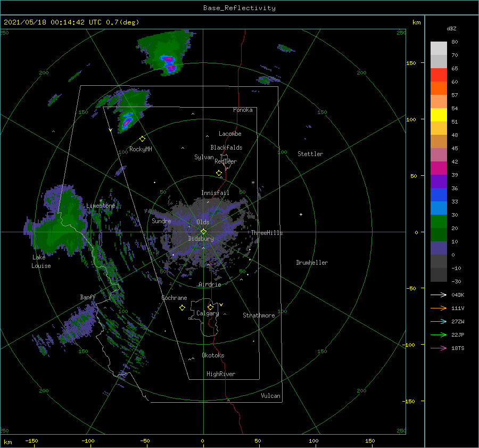Pick the orange swatch below 60 dBZ
Screen dimensions: 479x448
[439, 88]
